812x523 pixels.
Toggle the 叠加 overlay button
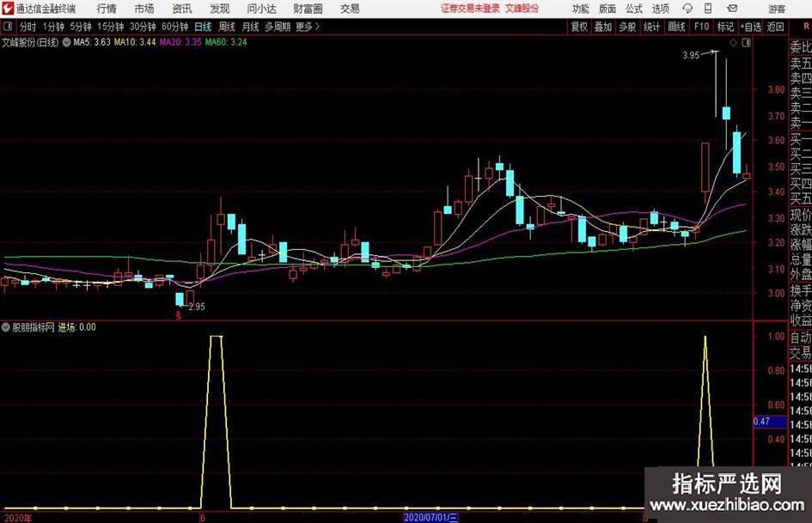click(603, 27)
